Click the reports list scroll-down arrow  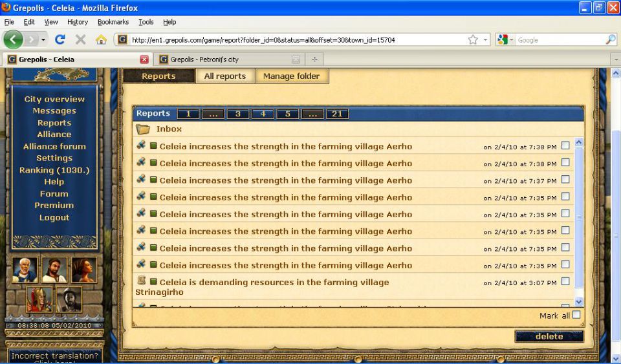pyautogui.click(x=578, y=301)
